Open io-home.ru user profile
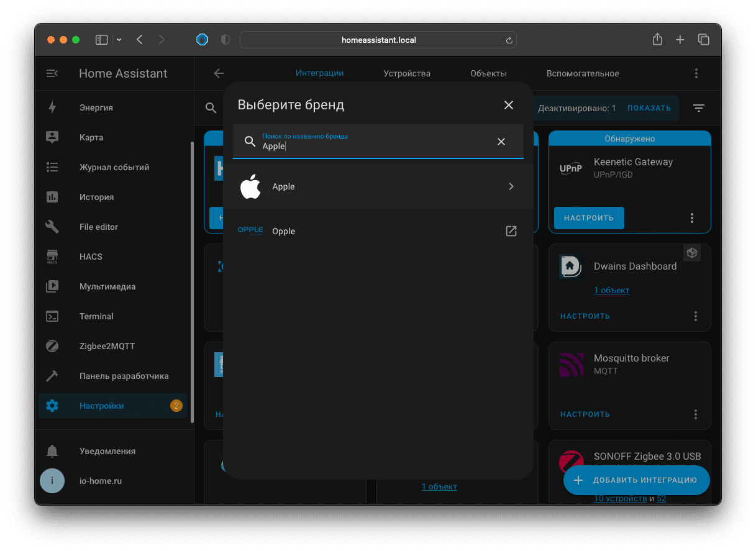The height and width of the screenshot is (551, 756). point(112,481)
